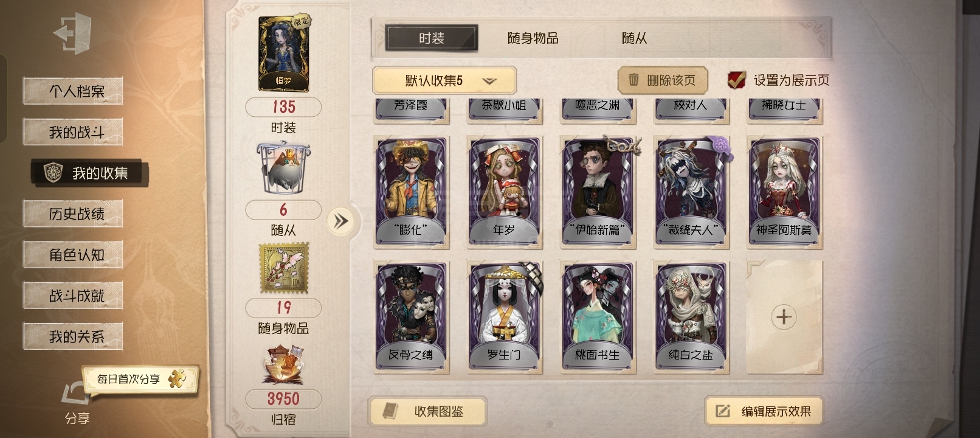The width and height of the screenshot is (980, 438).
Task: Open the 个人档案 menu item
Action: (x=73, y=91)
